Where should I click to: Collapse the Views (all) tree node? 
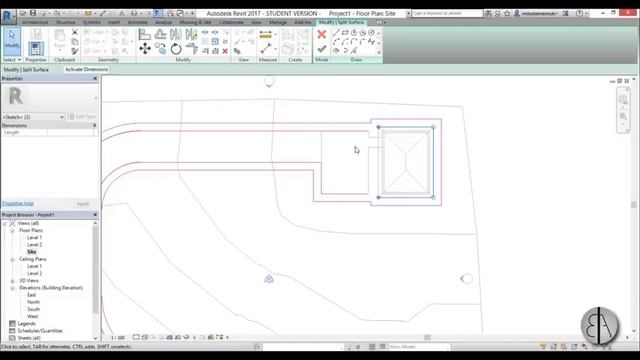(4, 223)
